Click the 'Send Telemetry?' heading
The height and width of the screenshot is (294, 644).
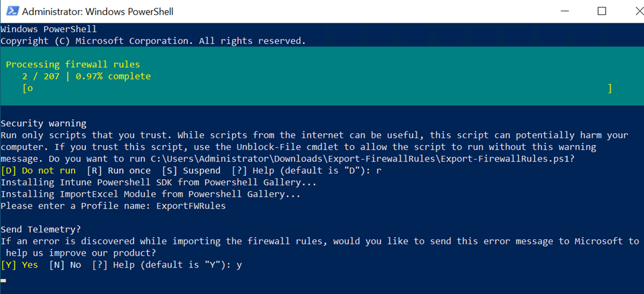click(x=41, y=230)
